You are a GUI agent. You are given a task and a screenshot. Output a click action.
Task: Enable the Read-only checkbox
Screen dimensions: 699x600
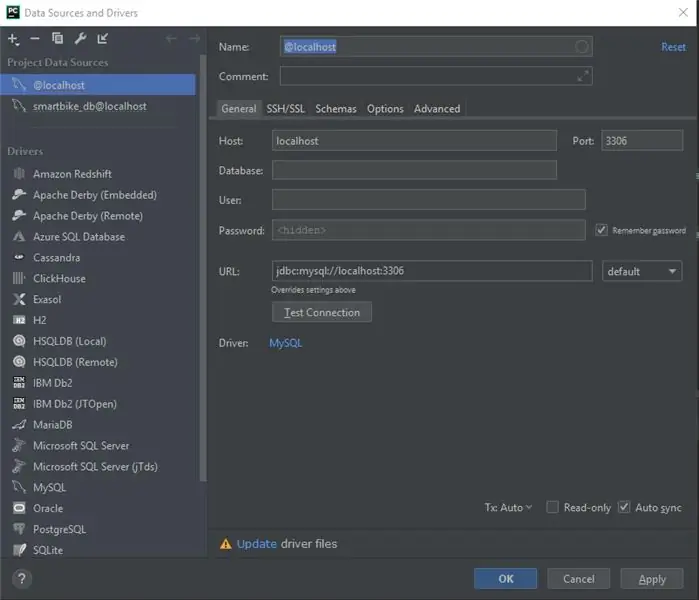[x=552, y=507]
